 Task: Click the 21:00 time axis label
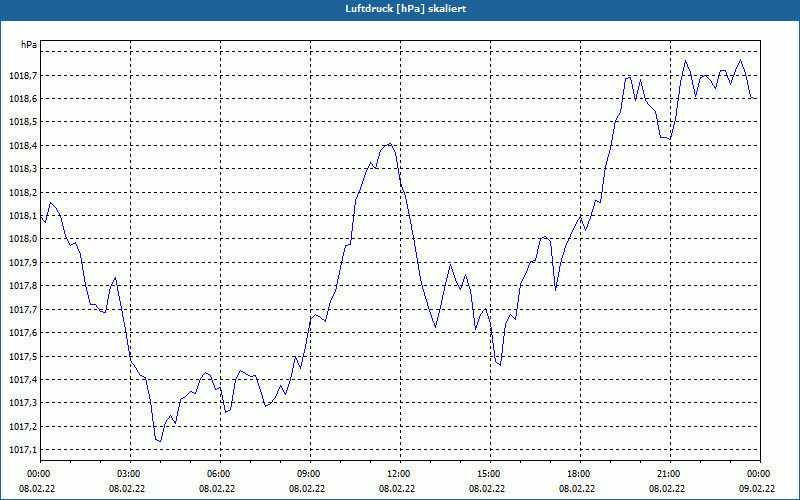669,474
